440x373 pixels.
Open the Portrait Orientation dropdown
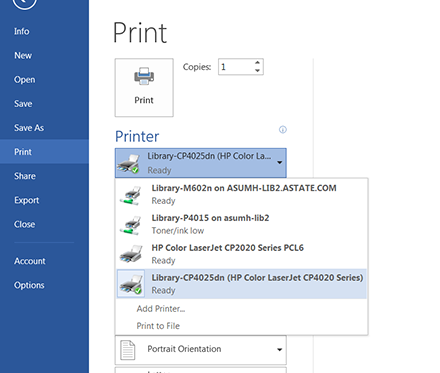click(201, 350)
